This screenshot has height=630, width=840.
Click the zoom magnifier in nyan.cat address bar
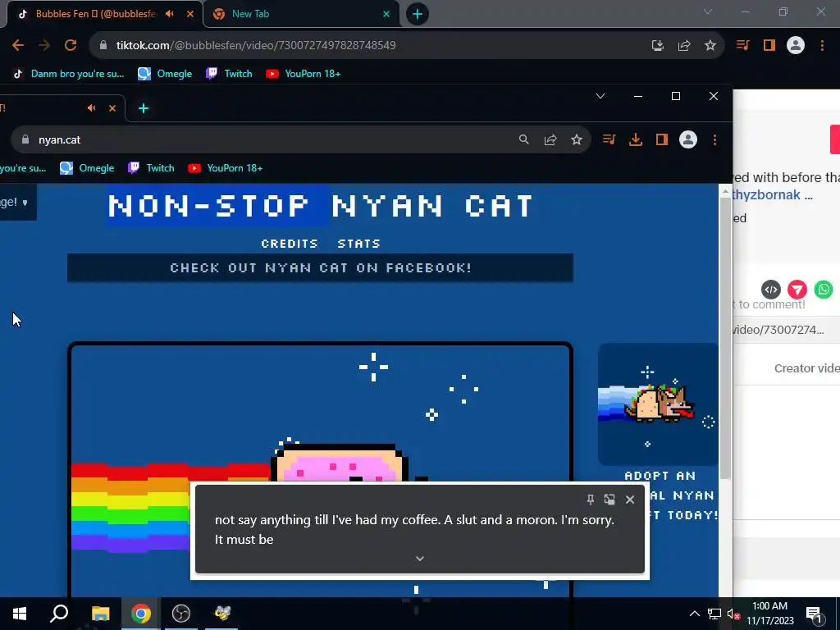524,139
